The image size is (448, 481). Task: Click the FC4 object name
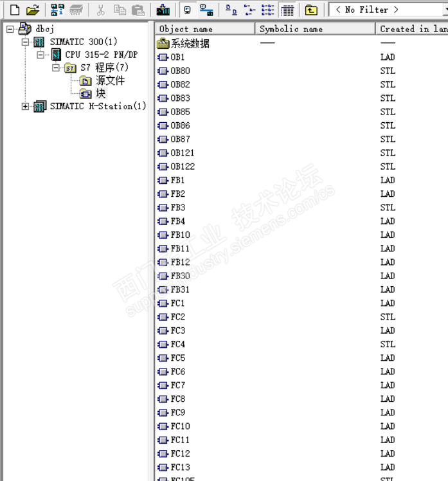pyautogui.click(x=178, y=344)
